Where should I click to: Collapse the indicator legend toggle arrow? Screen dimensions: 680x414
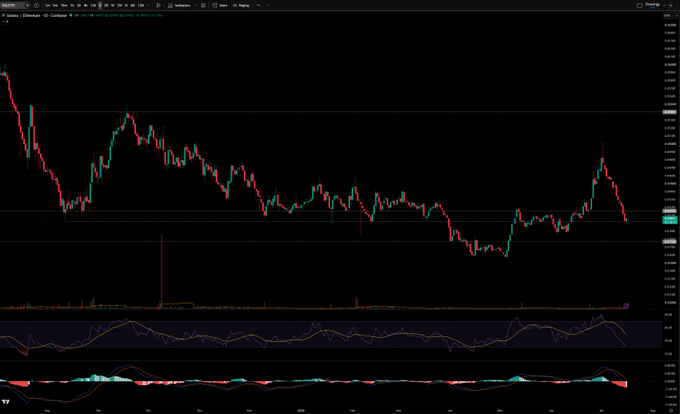[6, 21]
